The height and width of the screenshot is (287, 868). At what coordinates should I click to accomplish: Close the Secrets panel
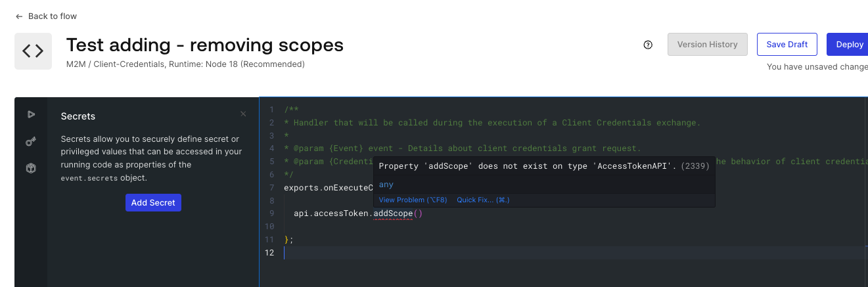[x=243, y=114]
